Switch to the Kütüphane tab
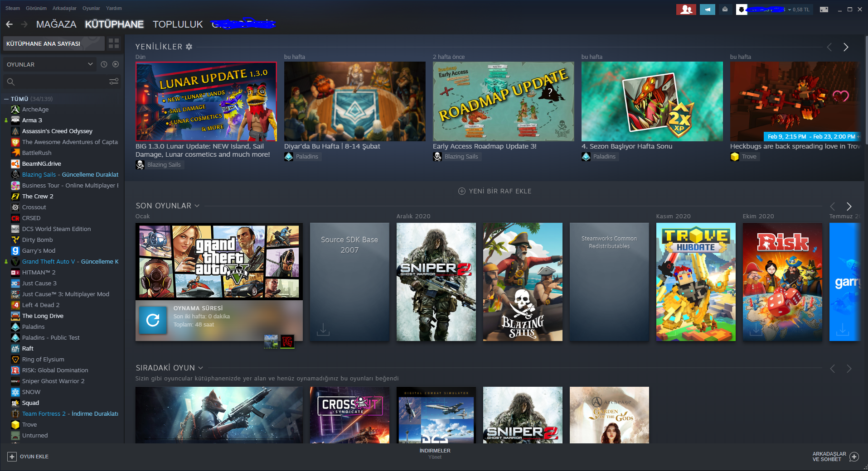Image resolution: width=868 pixels, height=471 pixels. tap(114, 24)
